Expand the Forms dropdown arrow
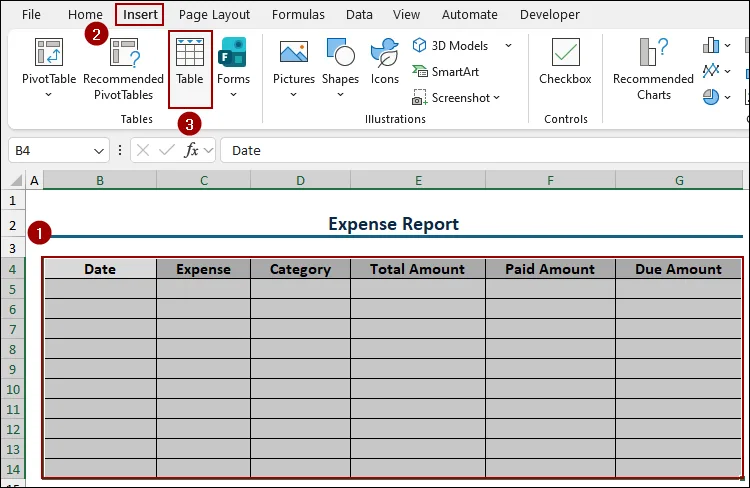 (233, 95)
